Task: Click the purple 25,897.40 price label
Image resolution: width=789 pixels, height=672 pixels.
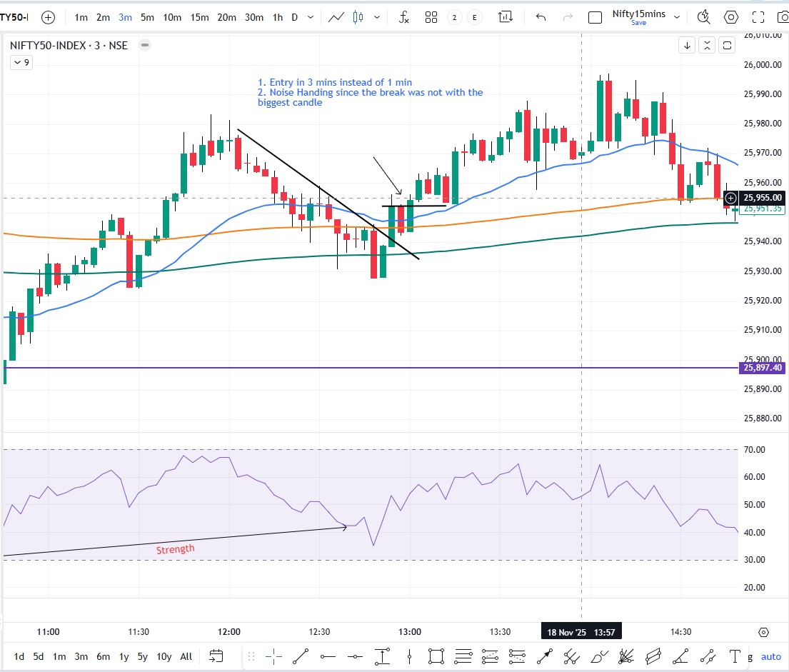Action: pos(763,368)
